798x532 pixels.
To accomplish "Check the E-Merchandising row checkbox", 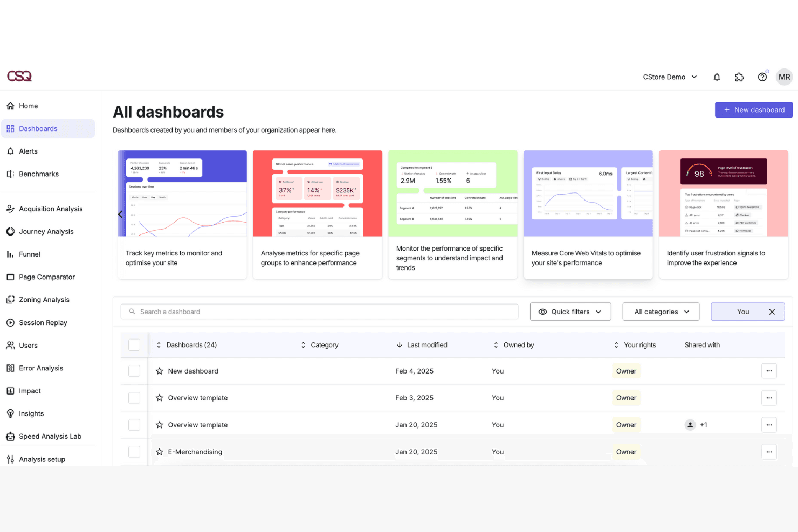I will click(134, 452).
